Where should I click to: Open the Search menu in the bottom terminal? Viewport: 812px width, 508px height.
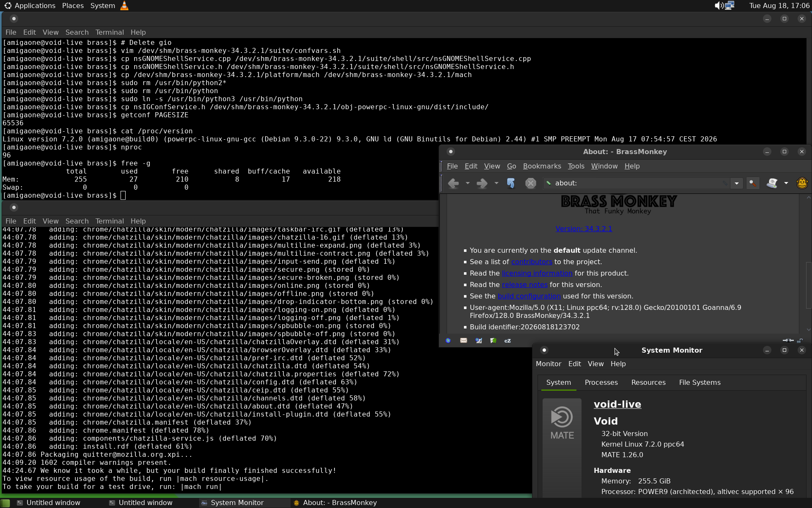(x=77, y=221)
